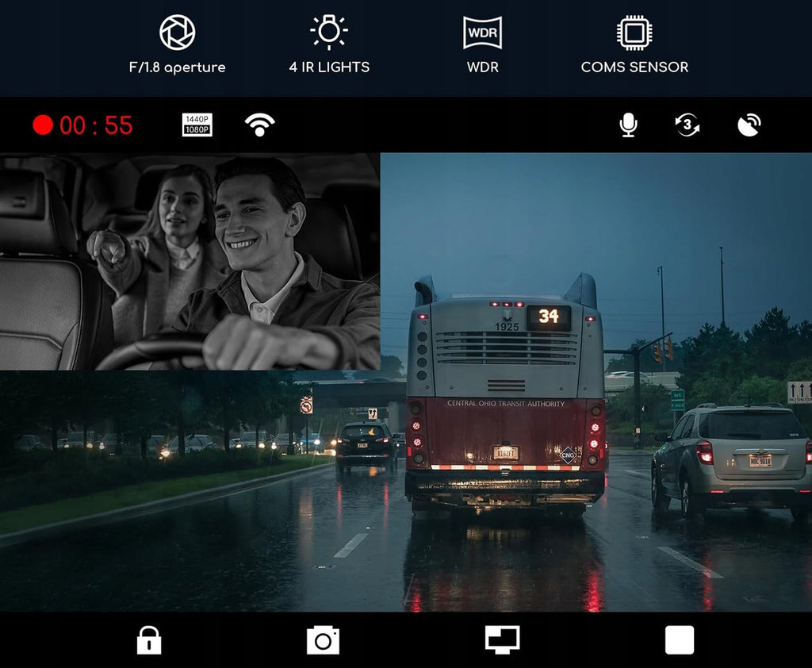The image size is (812, 668).
Task: Stop recording with the white square button
Action: [680, 640]
